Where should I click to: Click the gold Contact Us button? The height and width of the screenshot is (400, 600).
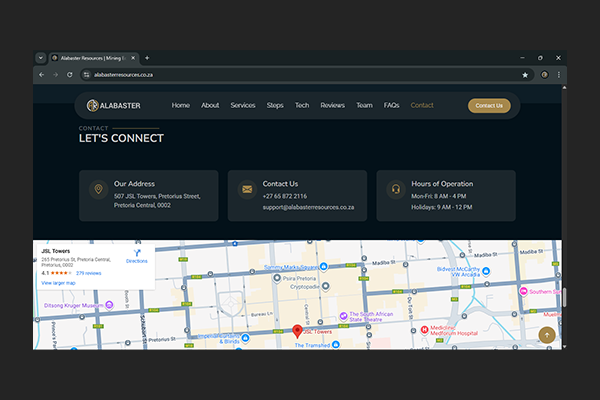[x=489, y=106]
